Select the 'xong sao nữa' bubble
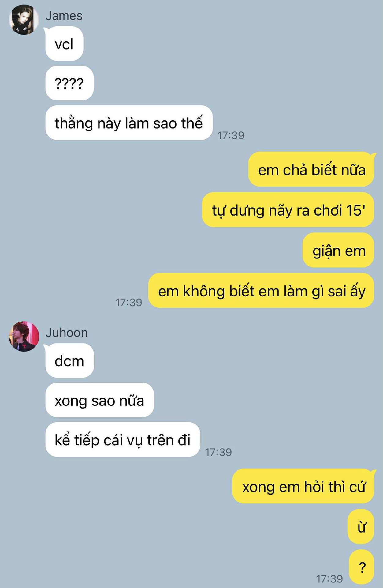383x588 pixels. point(99,400)
